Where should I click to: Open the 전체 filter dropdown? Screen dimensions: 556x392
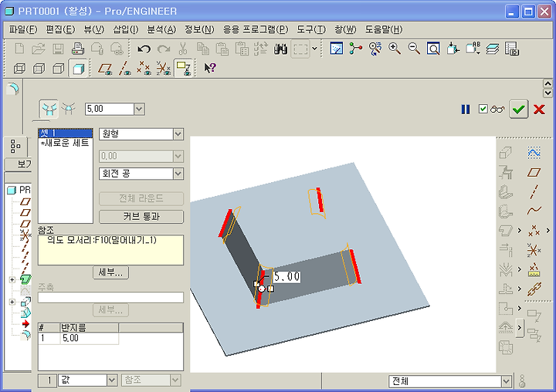click(507, 382)
